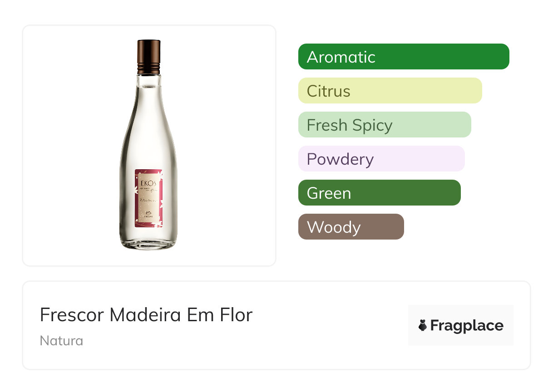Click the Fragplace perfume bottle logo icon
The height and width of the screenshot is (392, 553).
(x=423, y=325)
